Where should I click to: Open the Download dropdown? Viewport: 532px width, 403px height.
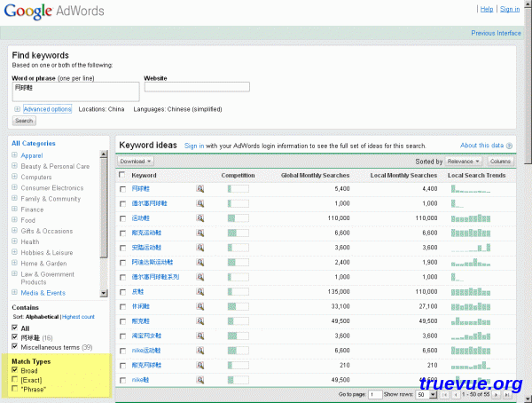click(x=136, y=161)
